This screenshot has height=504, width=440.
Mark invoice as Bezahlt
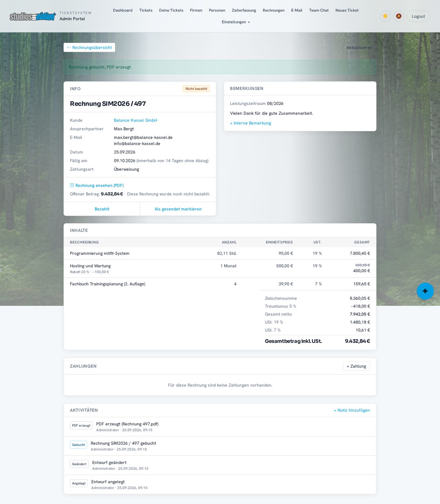tap(102, 209)
